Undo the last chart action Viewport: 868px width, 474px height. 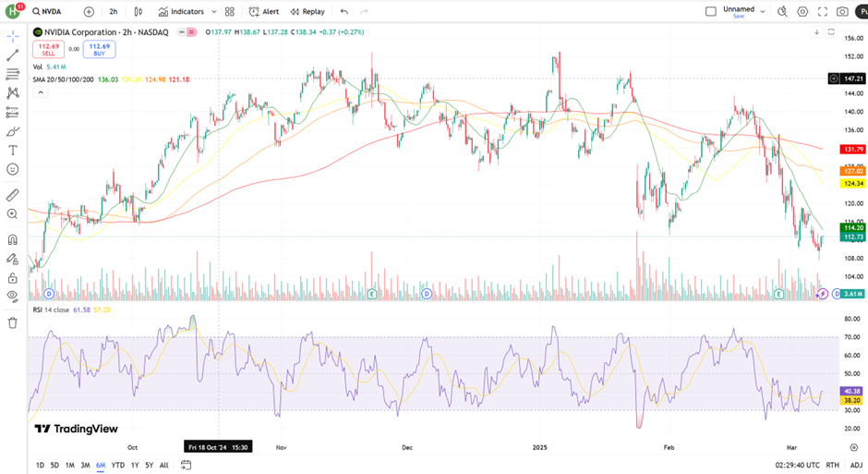tap(344, 12)
